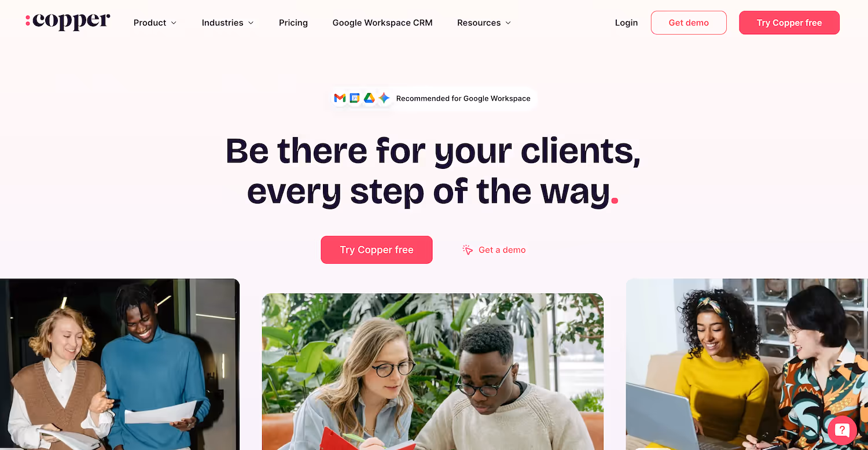
Task: Expand the Industries dropdown menu
Action: pos(228,23)
